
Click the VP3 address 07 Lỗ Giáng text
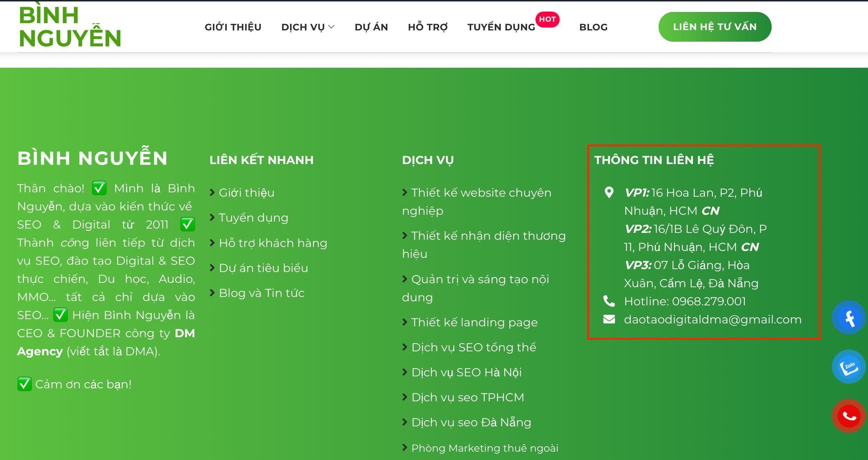(x=691, y=274)
